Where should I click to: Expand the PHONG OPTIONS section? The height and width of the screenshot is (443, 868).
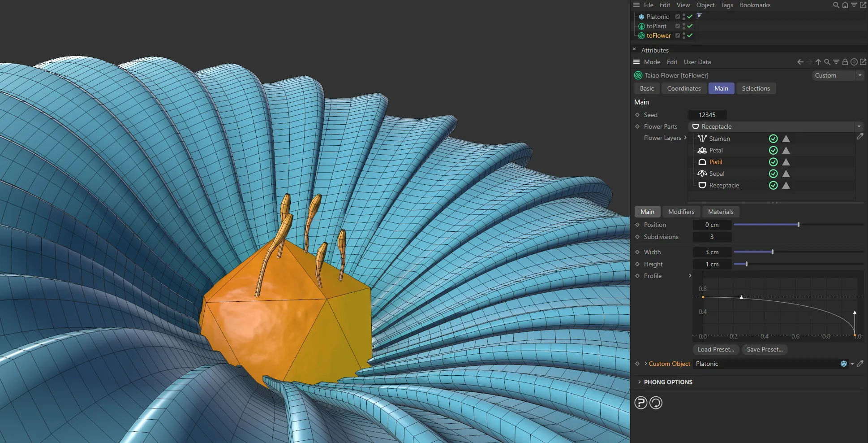pos(667,382)
